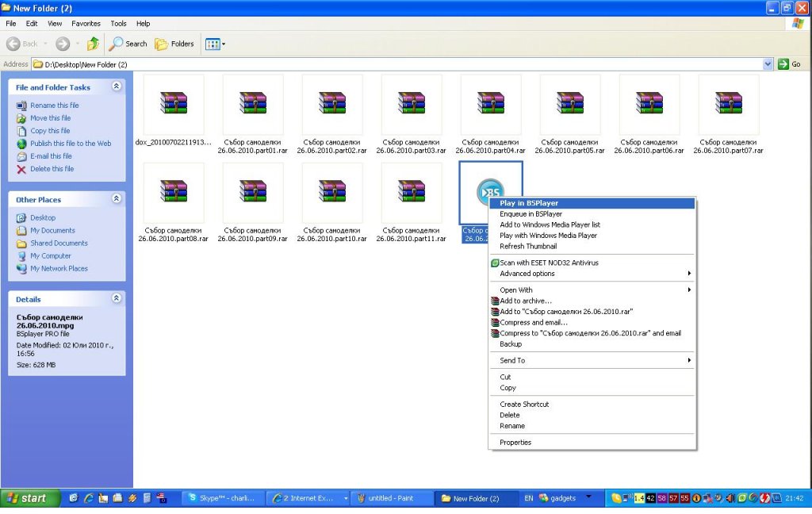Viewport: 812px width, 514px height.
Task: Toggle the Folders pane button
Action: tap(174, 44)
